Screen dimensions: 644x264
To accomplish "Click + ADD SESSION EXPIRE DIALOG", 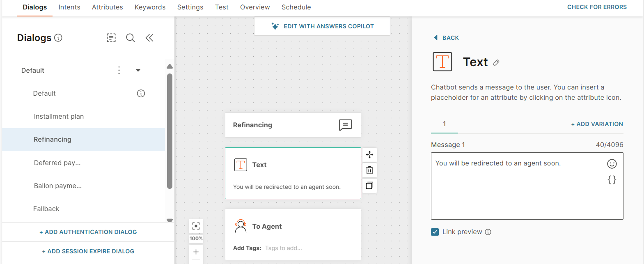I will pos(88,251).
